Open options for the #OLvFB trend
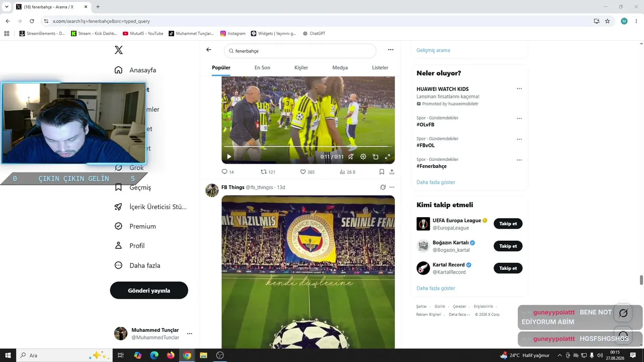The width and height of the screenshot is (644, 362). point(519,119)
